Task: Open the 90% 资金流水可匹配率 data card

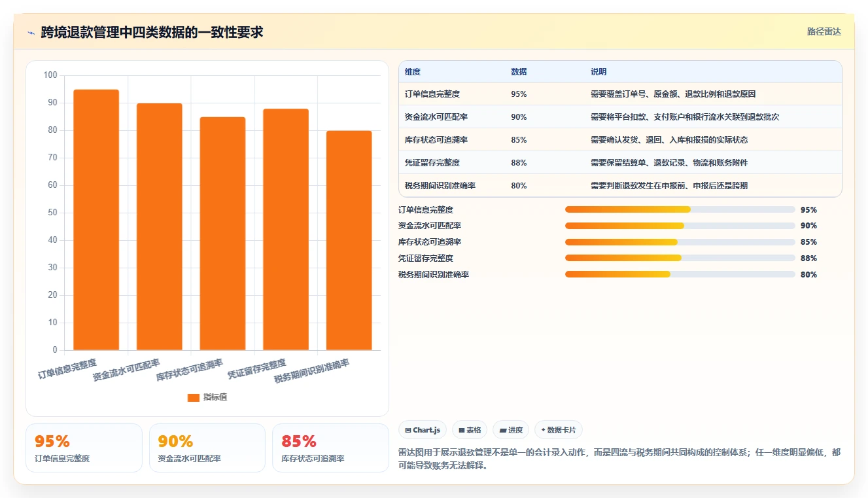Action: (207, 448)
